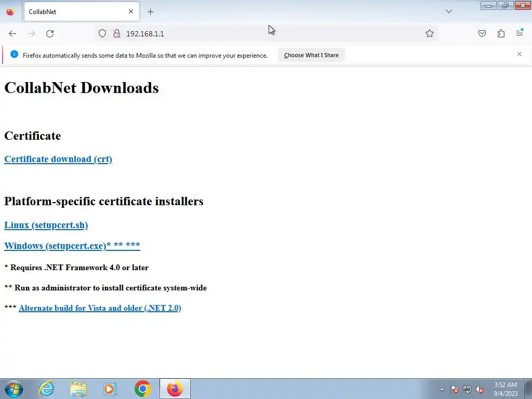Launch Internet Explorer from taskbar

[x=46, y=389]
